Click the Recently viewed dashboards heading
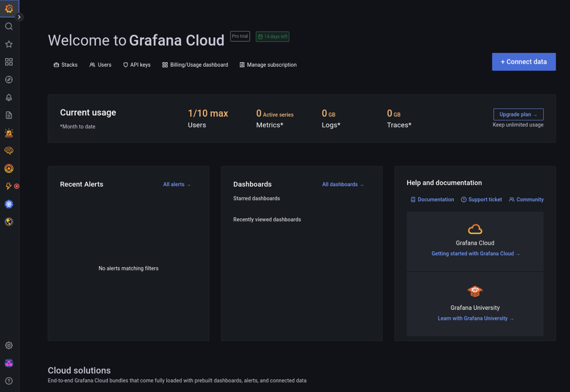The image size is (570, 392). (267, 220)
